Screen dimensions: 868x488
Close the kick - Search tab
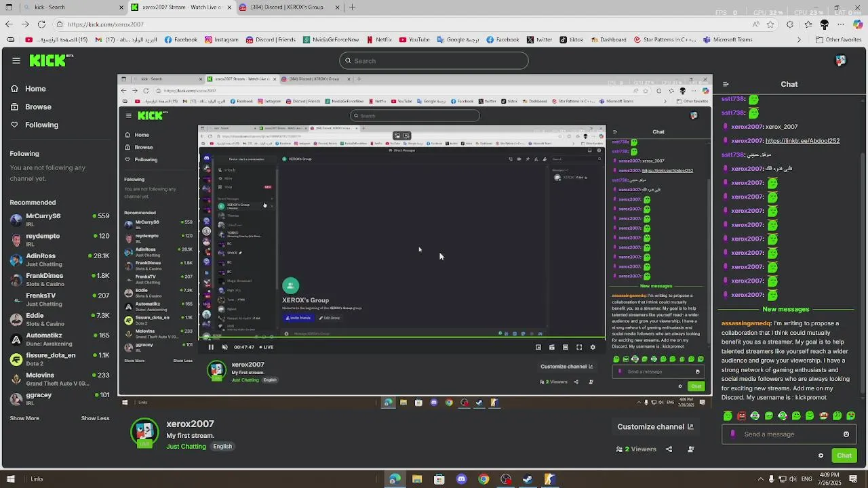[122, 7]
